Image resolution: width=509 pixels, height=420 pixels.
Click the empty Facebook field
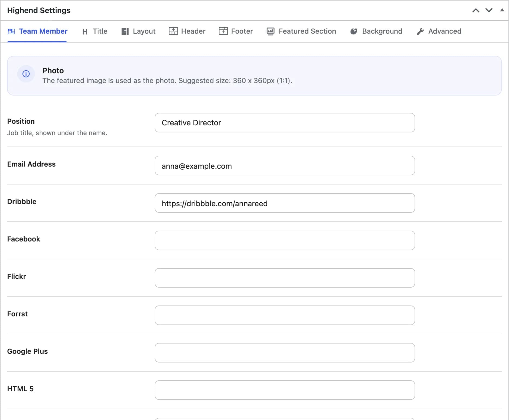[285, 240]
